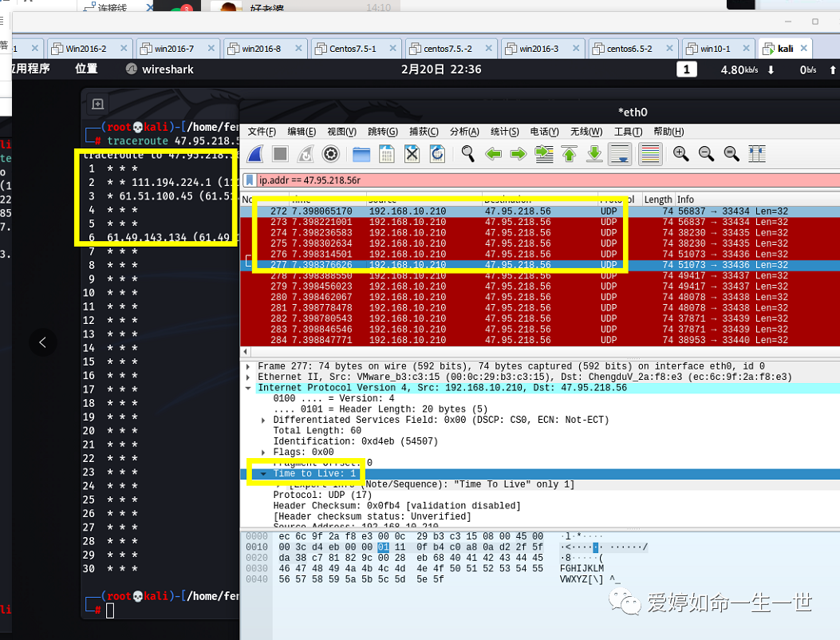The height and width of the screenshot is (640, 840).
Task: Click date and time 2月20日 22:36
Action: click(x=441, y=69)
